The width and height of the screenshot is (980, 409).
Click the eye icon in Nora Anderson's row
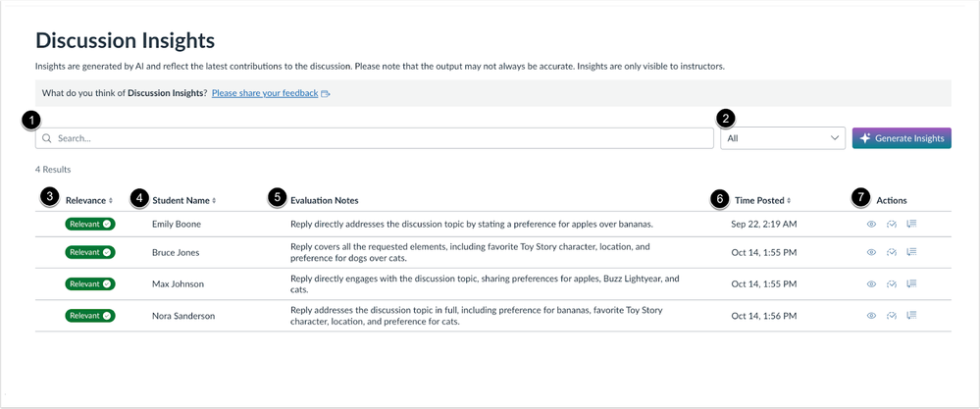tap(871, 316)
